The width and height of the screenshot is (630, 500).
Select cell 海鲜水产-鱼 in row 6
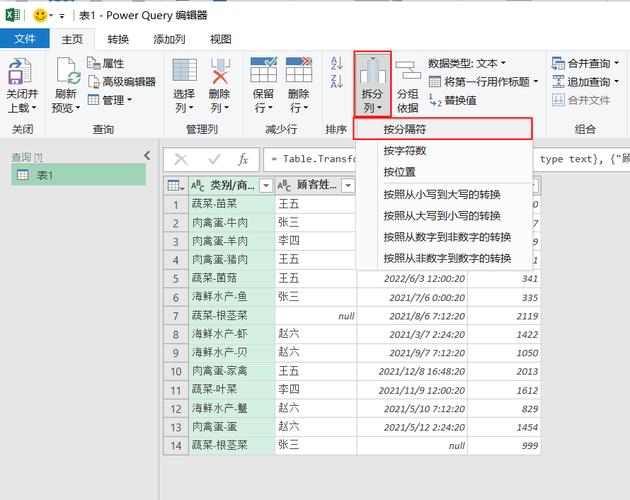(232, 297)
